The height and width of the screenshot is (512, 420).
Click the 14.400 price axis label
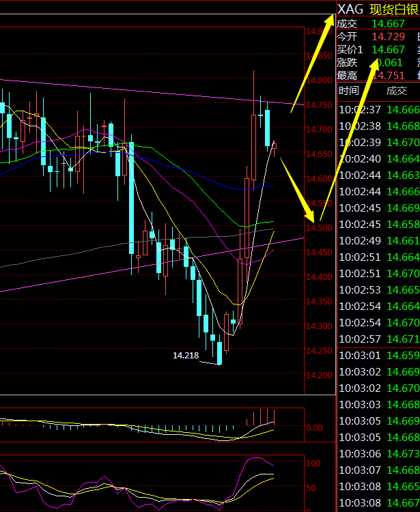coord(319,277)
